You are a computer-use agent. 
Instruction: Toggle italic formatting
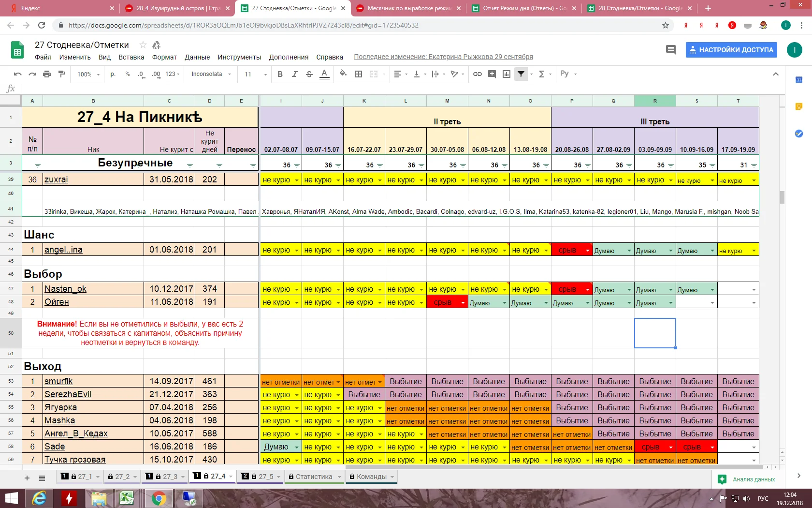click(x=294, y=74)
